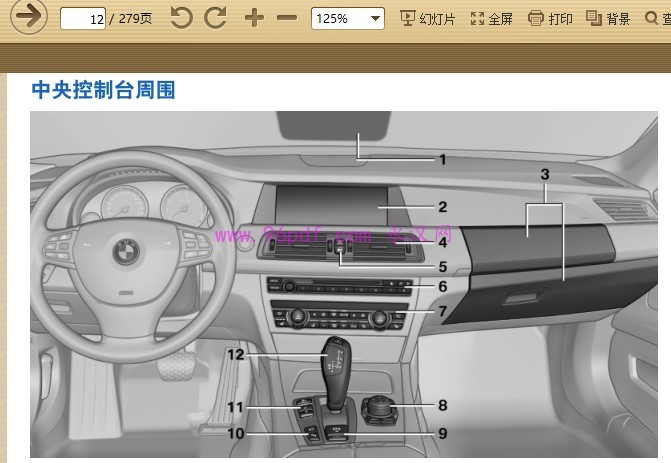The image size is (671, 463).
Task: Open the 125% zoom level dropdown
Action: point(347,18)
